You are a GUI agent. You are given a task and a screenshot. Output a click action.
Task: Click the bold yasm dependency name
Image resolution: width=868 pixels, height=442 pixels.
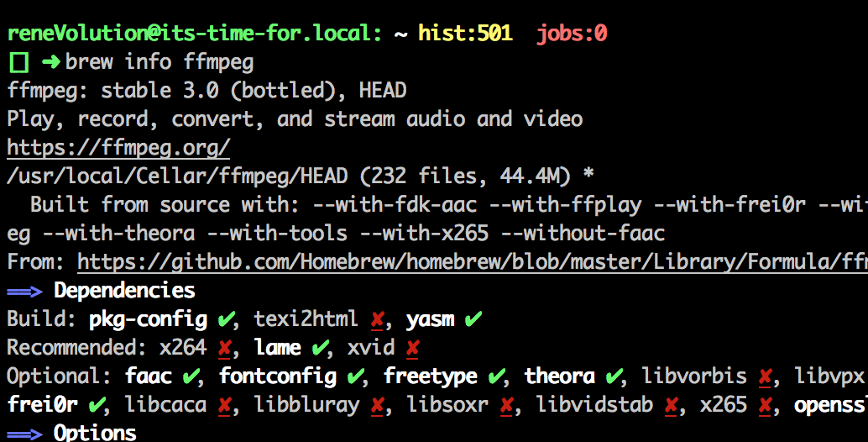tap(430, 321)
